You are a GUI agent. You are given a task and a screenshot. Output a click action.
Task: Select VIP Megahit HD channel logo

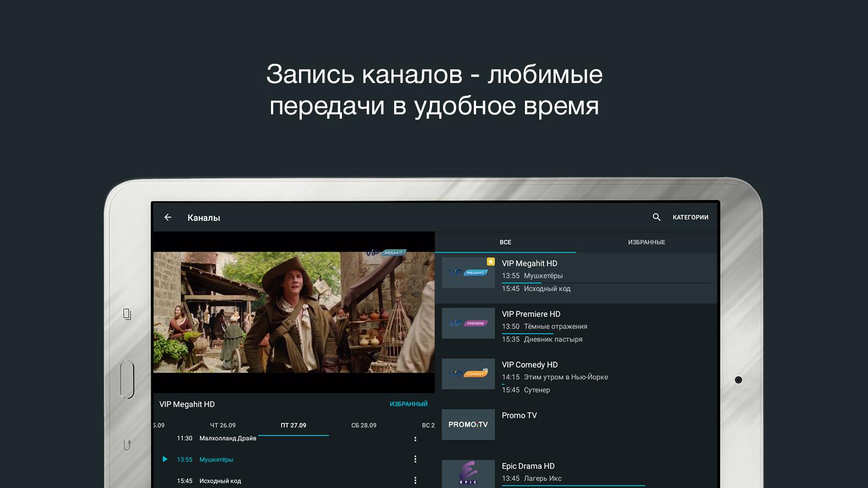tap(468, 273)
